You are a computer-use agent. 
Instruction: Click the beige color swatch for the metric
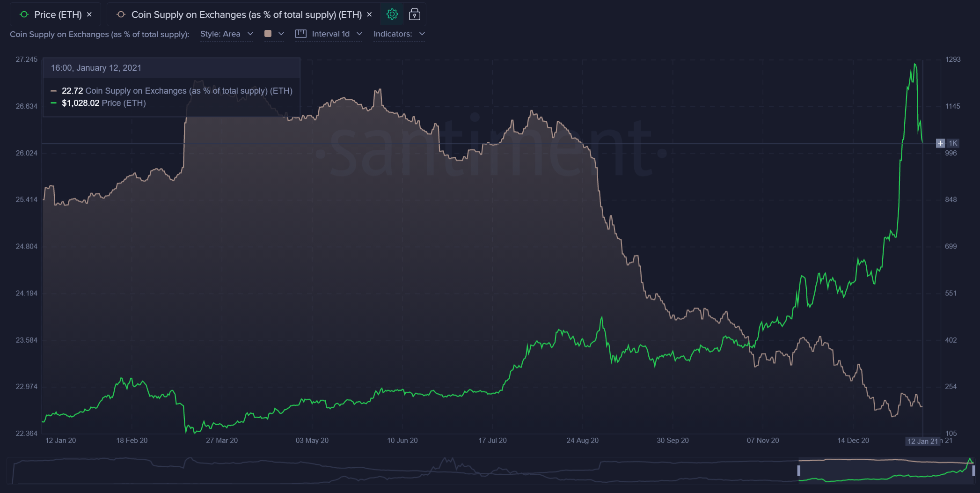[x=268, y=34]
